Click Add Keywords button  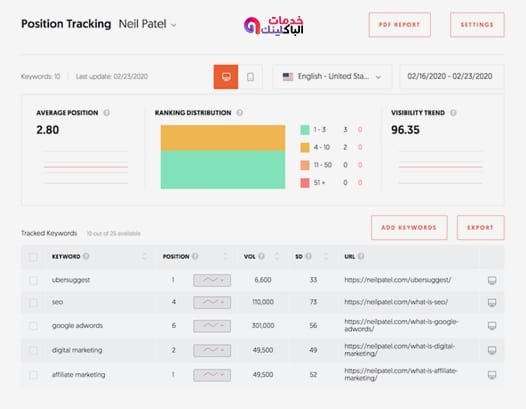[x=409, y=227]
